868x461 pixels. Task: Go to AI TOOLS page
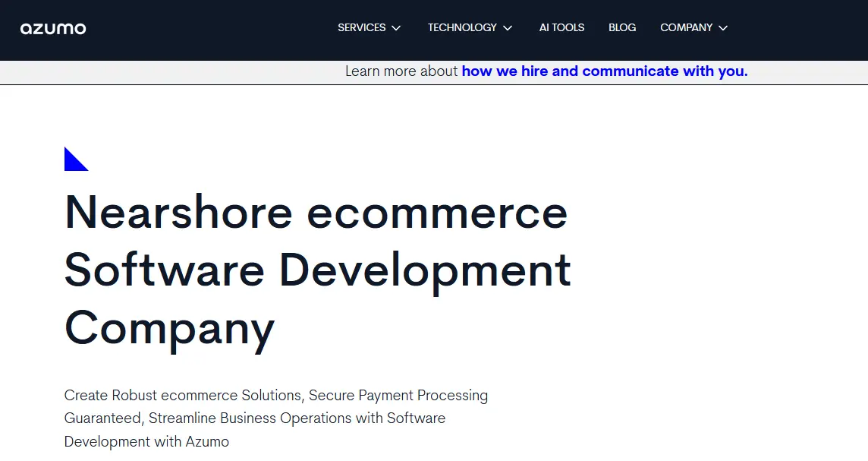[562, 27]
